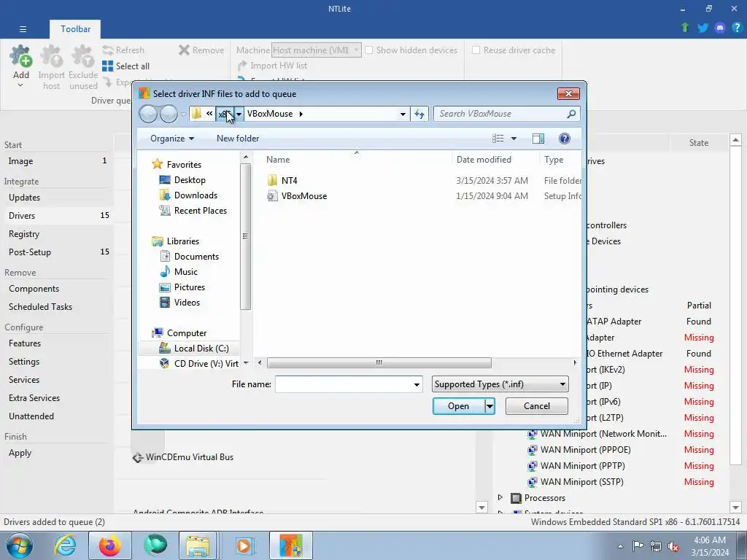Select the Pictures library

tap(189, 287)
